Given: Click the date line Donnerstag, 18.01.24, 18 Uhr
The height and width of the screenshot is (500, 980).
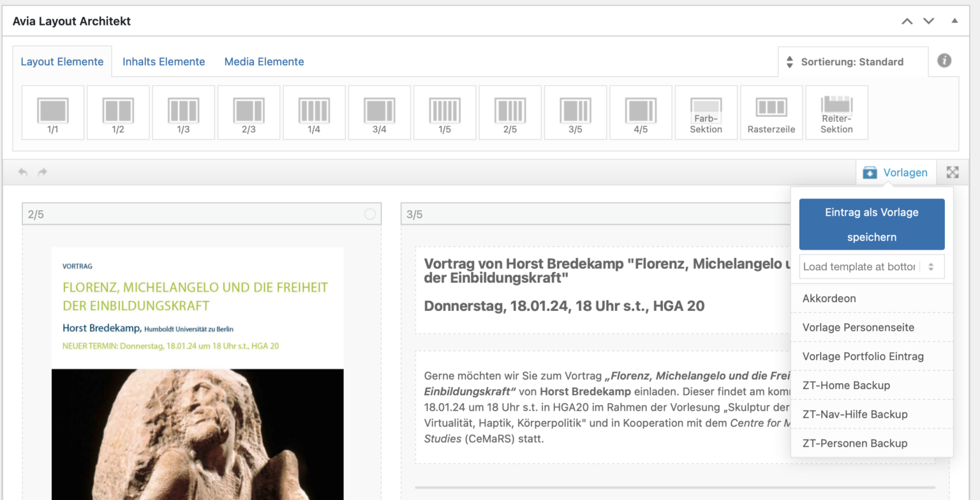Looking at the screenshot, I should coord(564,306).
